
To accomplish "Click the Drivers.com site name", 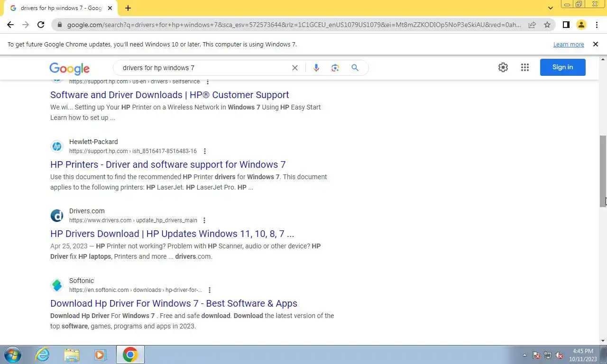I will pyautogui.click(x=87, y=211).
